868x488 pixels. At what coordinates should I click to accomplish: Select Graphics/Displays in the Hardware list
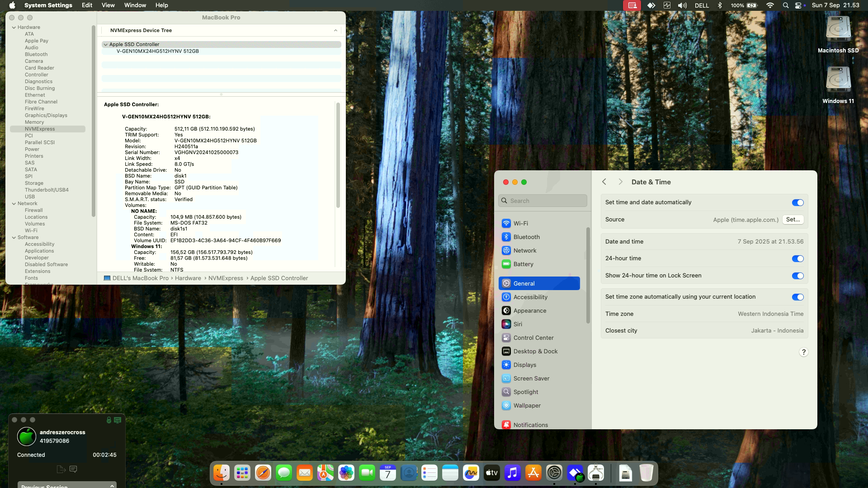click(46, 116)
